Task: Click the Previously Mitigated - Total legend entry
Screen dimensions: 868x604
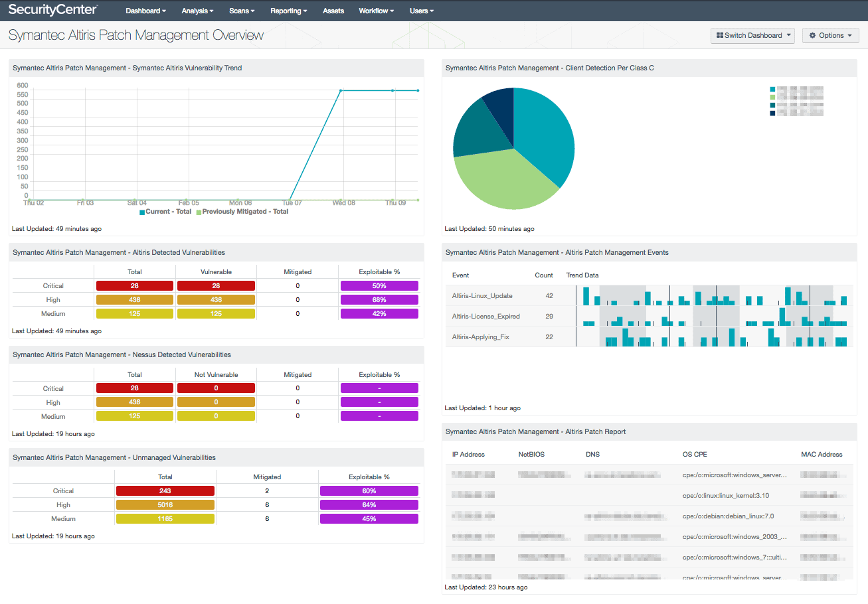Action: [242, 212]
